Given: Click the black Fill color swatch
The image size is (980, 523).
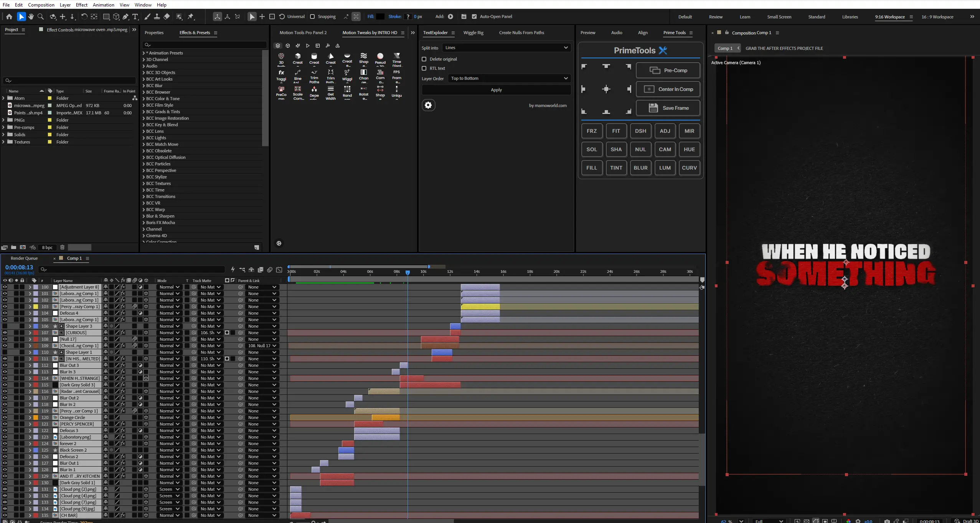Looking at the screenshot, I should (x=380, y=16).
